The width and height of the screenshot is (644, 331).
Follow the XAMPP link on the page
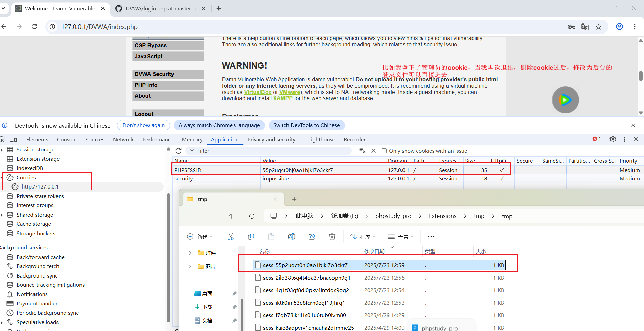tap(283, 98)
